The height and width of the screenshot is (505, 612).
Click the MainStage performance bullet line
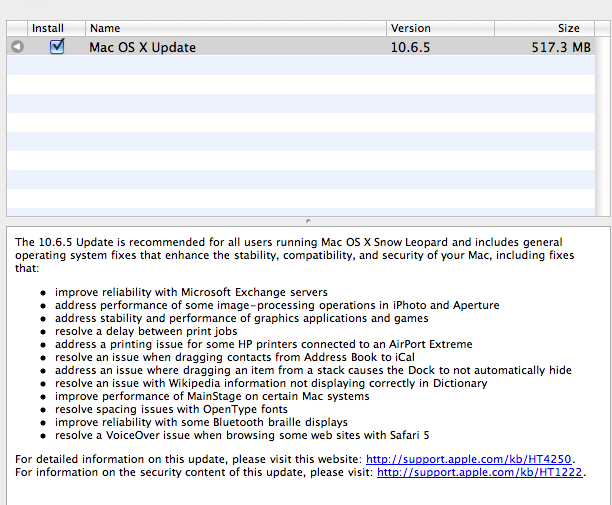click(212, 397)
